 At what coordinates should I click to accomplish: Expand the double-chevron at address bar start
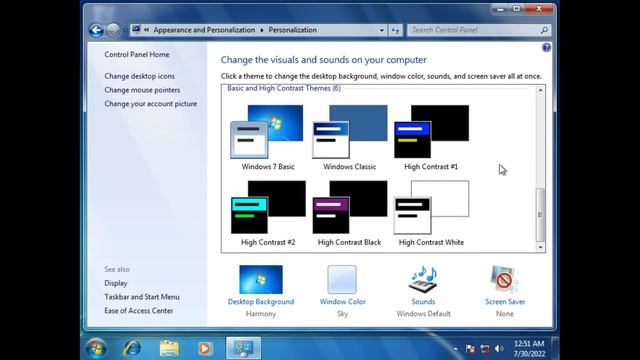pos(146,30)
